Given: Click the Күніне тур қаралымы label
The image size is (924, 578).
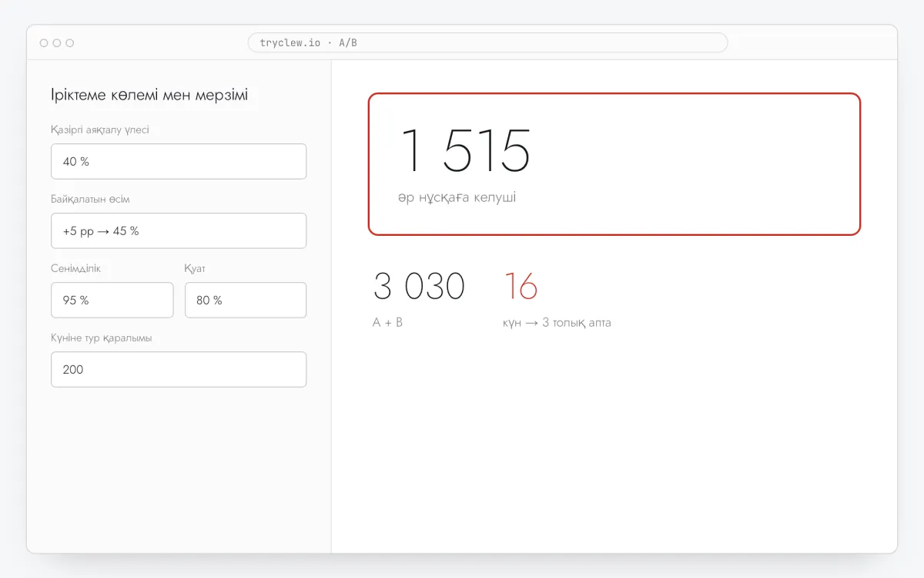Looking at the screenshot, I should [x=102, y=338].
